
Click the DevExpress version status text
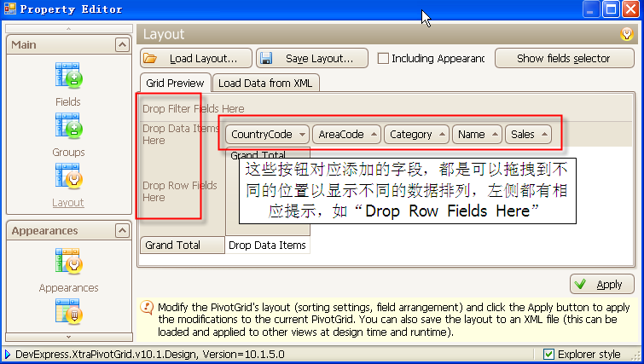click(x=150, y=354)
